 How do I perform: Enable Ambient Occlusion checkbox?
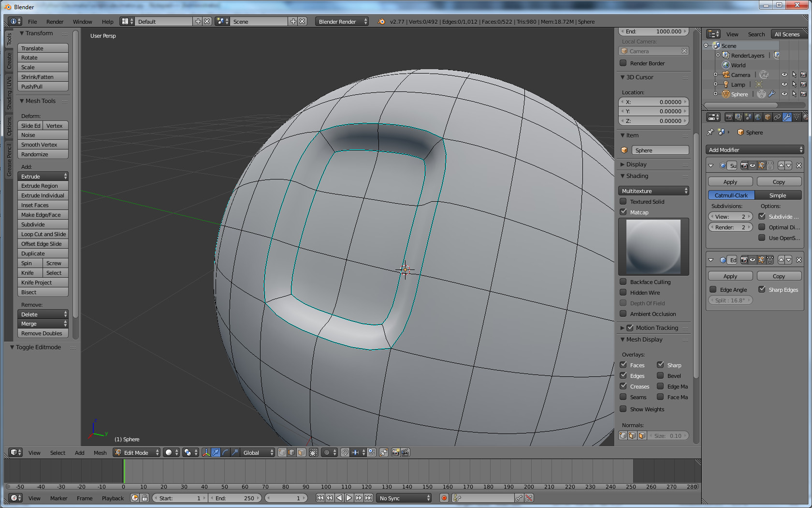[x=623, y=314]
